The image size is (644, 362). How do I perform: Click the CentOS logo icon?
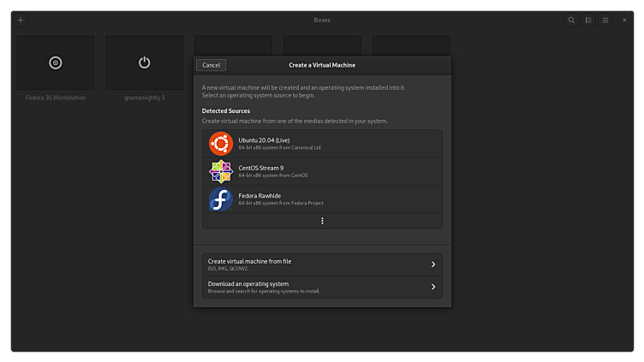pos(221,171)
